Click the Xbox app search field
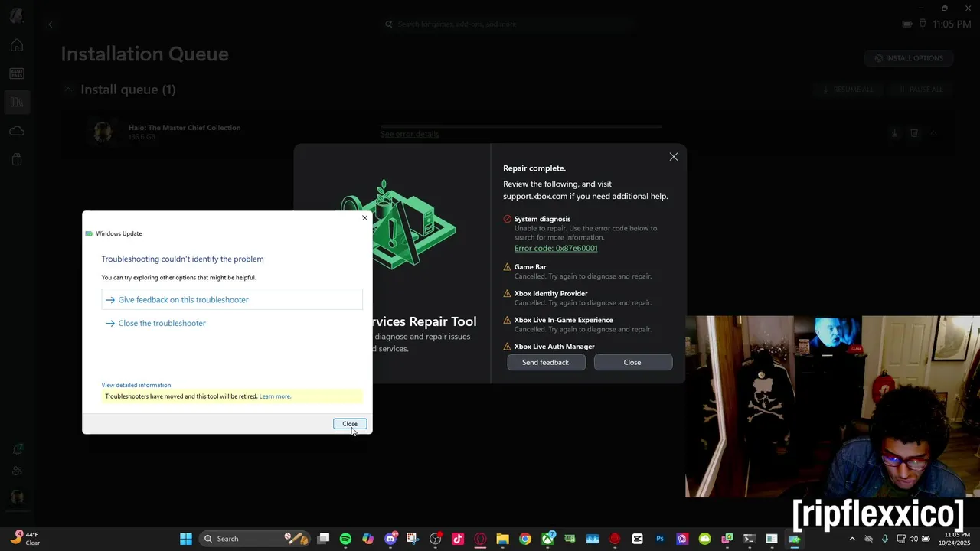 point(509,24)
